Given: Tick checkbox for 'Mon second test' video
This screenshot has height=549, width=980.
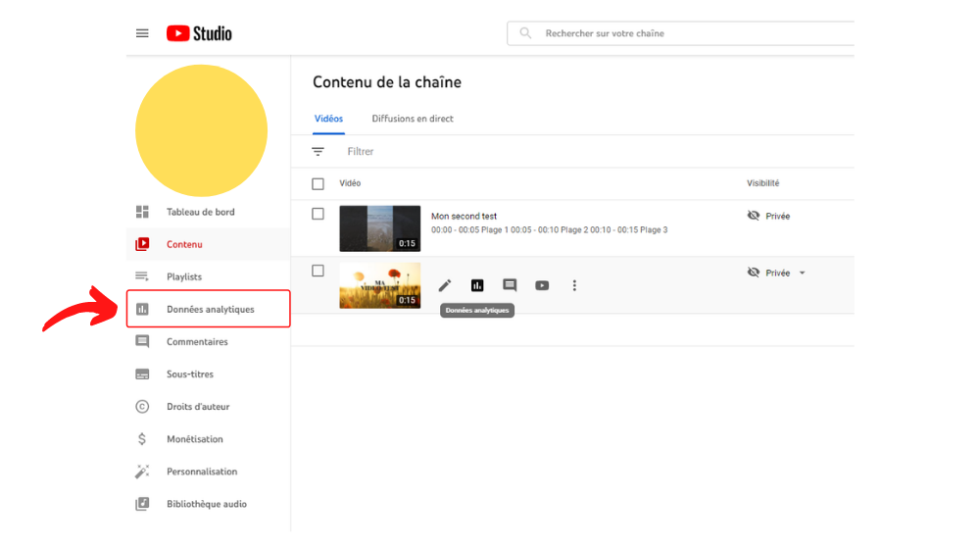Looking at the screenshot, I should [x=318, y=214].
